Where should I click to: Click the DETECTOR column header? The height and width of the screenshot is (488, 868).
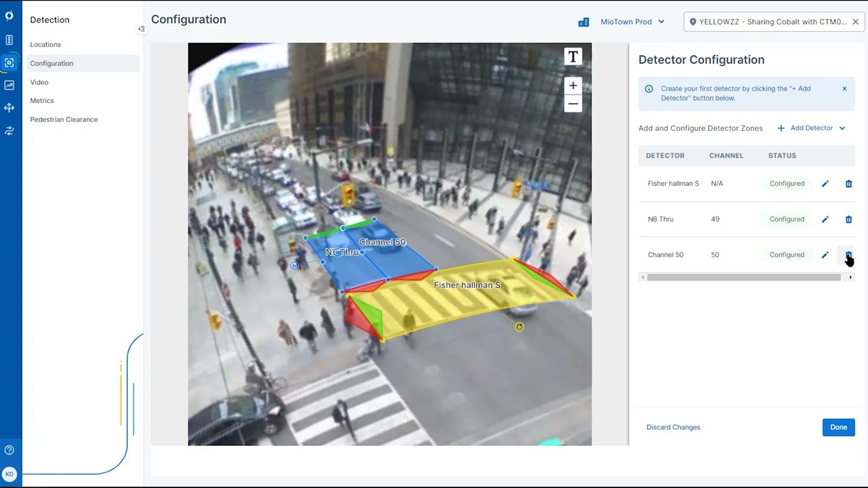pos(665,156)
